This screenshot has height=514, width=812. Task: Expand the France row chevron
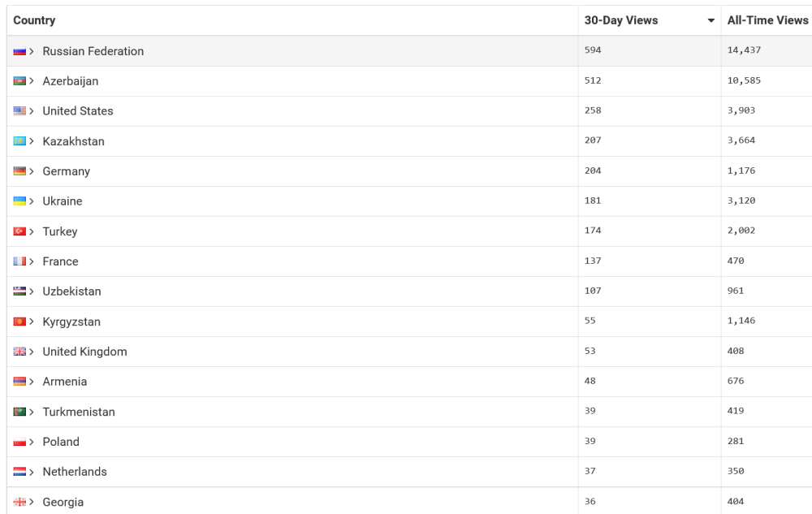(x=32, y=261)
